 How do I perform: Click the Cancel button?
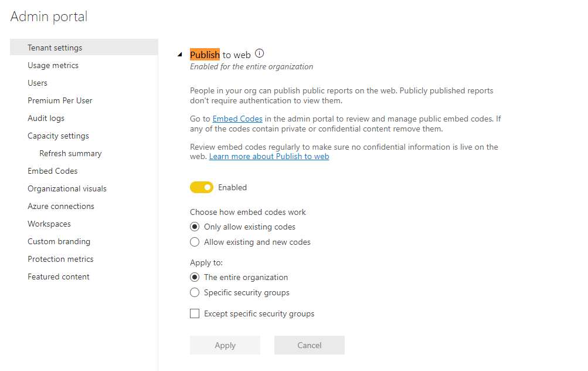pos(310,345)
